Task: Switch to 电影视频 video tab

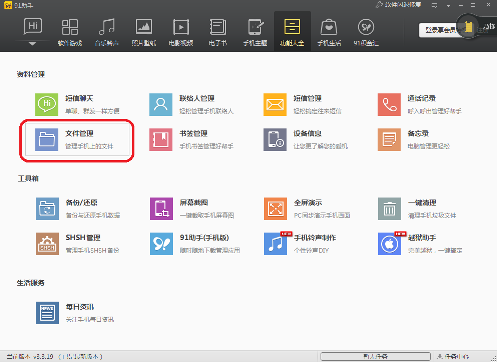Action: (x=181, y=32)
